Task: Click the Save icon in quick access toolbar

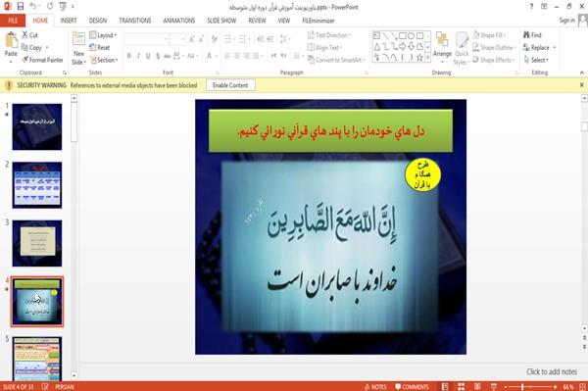Action: point(21,7)
